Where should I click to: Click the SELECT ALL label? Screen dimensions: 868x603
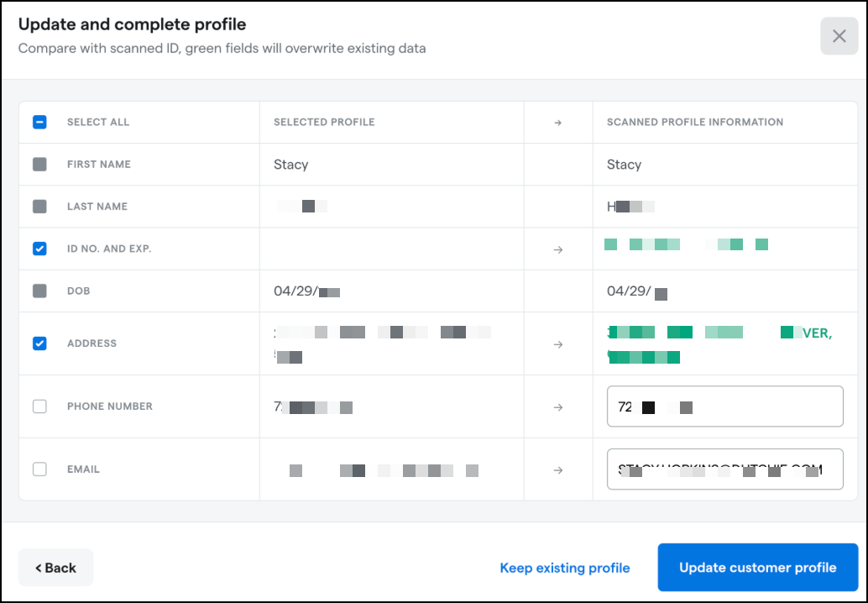click(98, 122)
